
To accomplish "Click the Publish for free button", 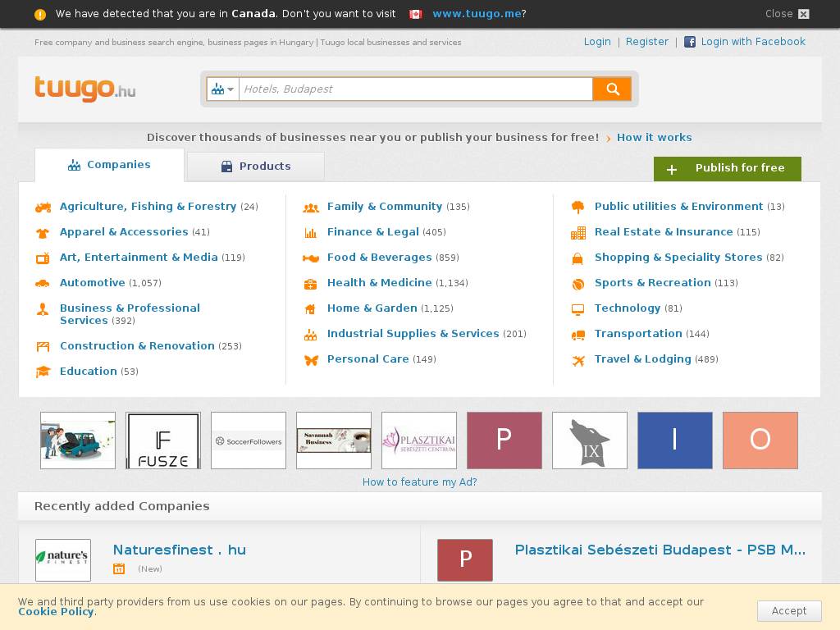I will coord(727,169).
